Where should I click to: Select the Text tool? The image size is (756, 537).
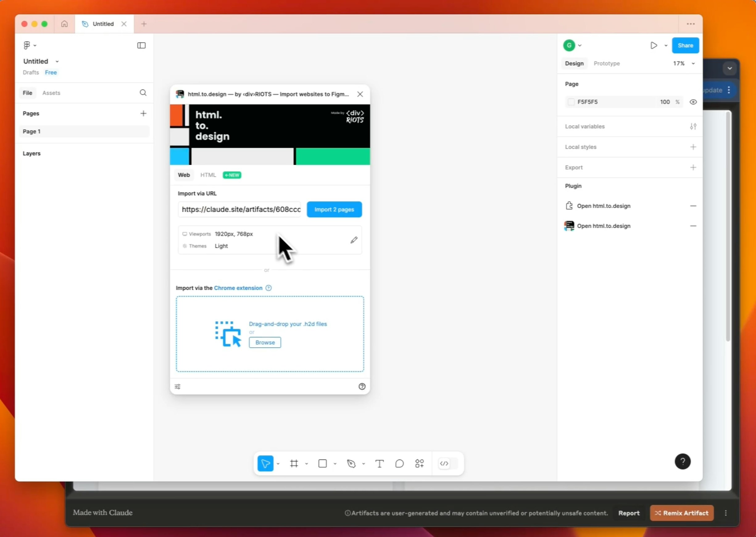[379, 463]
